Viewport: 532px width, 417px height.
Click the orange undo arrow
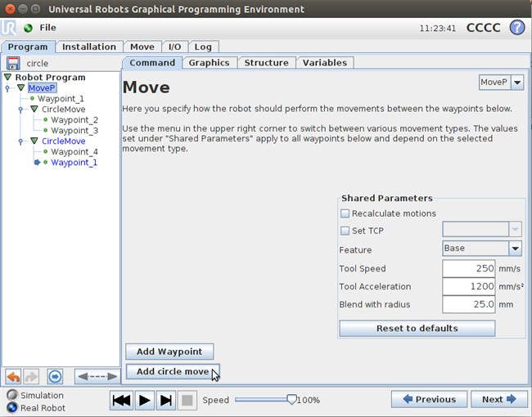(x=14, y=377)
